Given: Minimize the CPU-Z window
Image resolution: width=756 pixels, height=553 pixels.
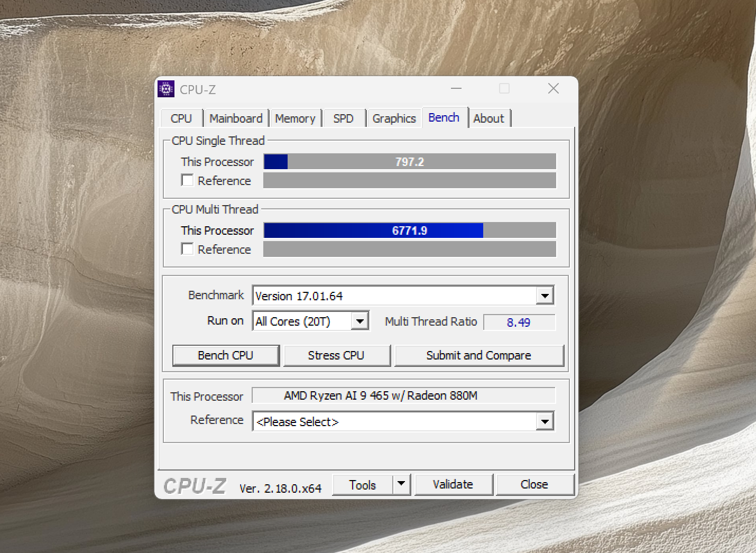Looking at the screenshot, I should (456, 89).
